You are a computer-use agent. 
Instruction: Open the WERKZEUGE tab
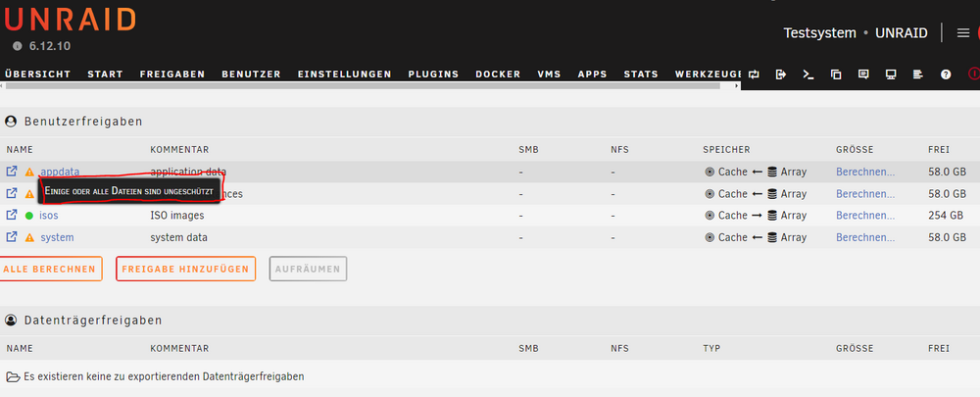click(709, 74)
